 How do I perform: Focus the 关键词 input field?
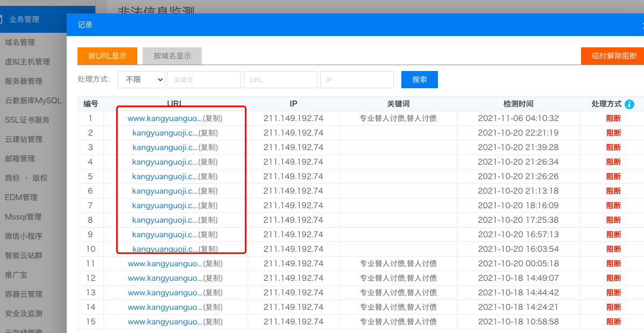[204, 80]
